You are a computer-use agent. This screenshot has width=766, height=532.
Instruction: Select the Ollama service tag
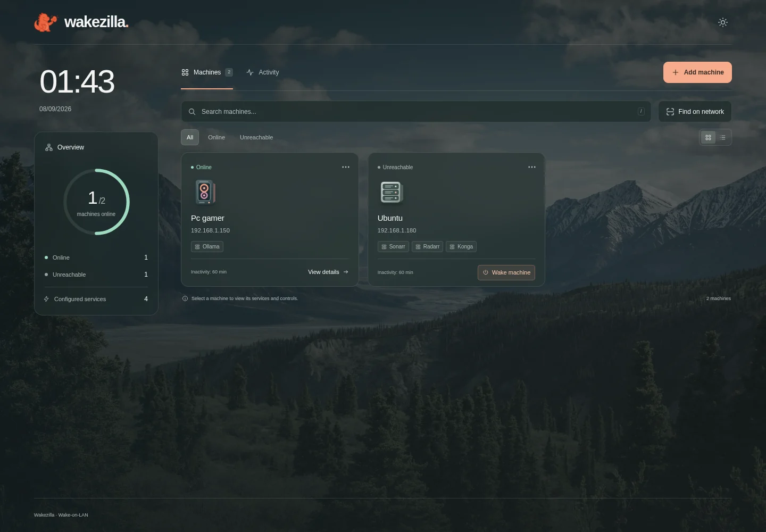207,247
